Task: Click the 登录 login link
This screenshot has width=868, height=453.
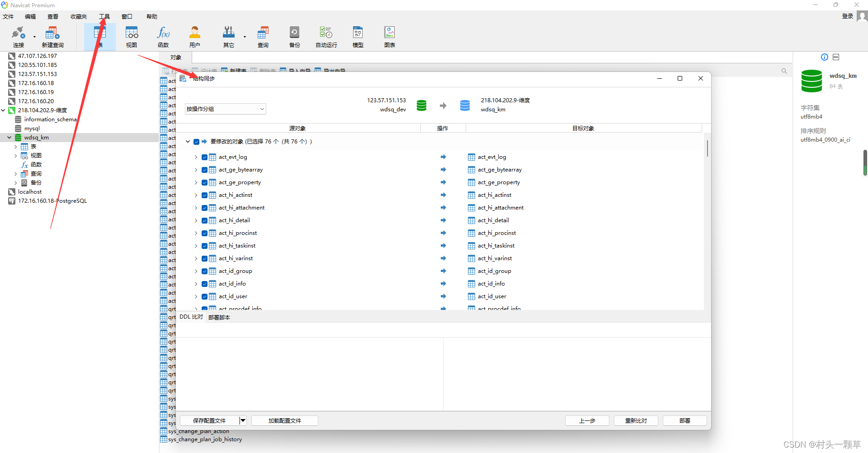Action: [x=848, y=16]
